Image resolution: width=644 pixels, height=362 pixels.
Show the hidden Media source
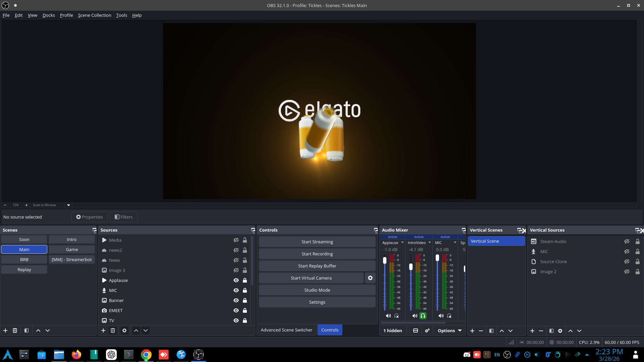tap(236, 240)
